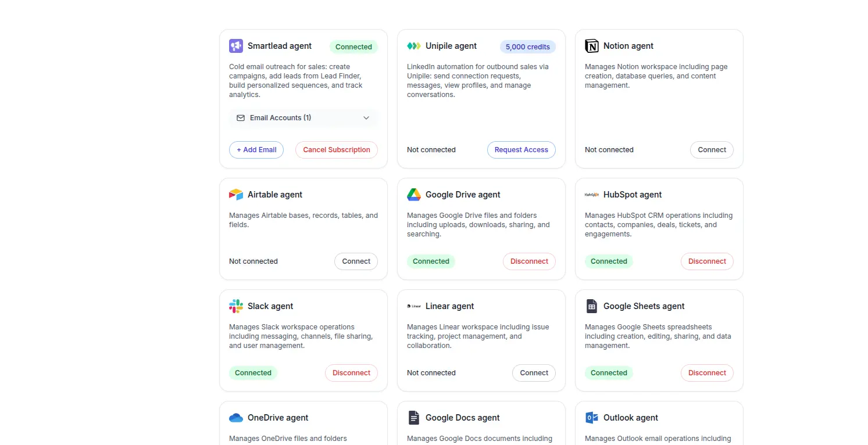This screenshot has height=445, width=868.
Task: Click the Airtable agent logo icon
Action: pos(235,195)
